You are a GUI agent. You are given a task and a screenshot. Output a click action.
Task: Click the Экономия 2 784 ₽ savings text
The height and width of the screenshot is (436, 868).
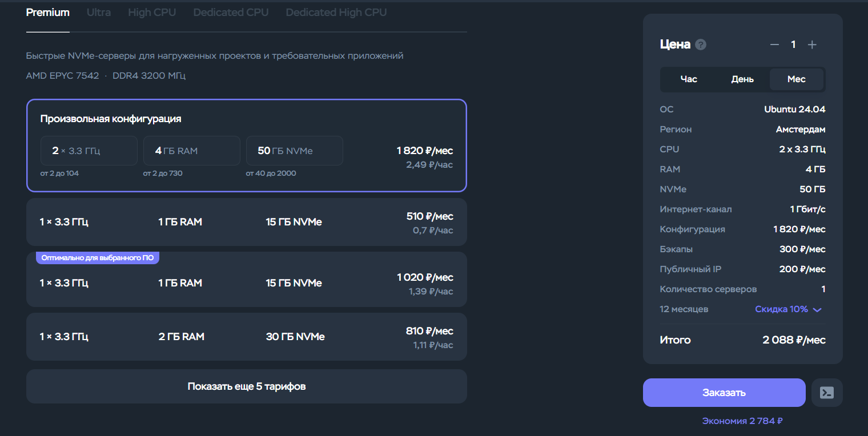click(742, 421)
